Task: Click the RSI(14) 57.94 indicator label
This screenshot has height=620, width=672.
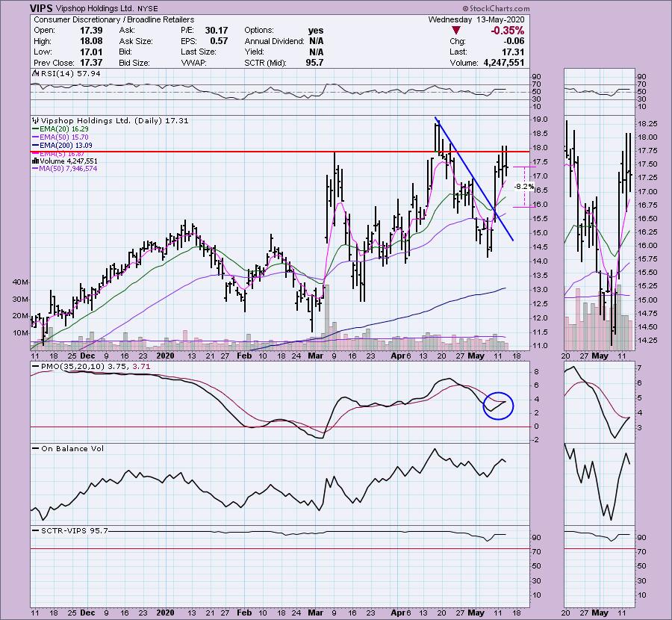Action: 70,74
